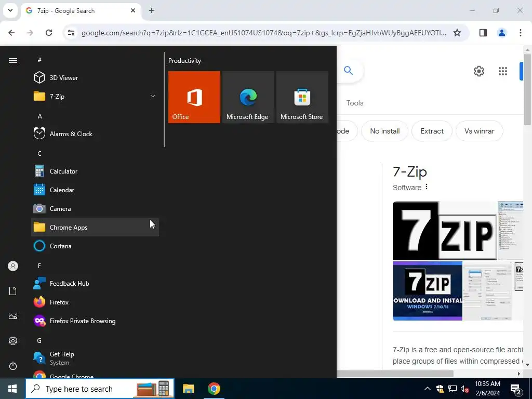Open the Tools option in Google results
532x399 pixels.
click(354, 103)
